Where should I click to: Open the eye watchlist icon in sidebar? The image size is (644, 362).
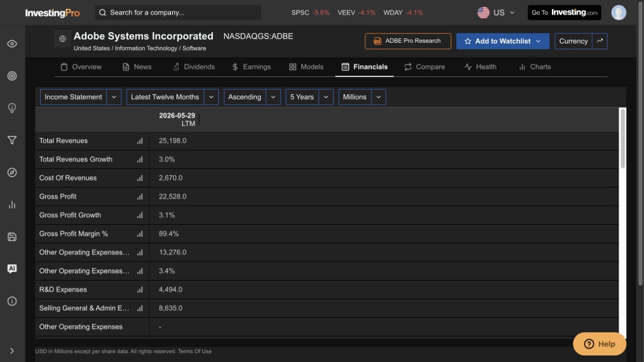point(12,44)
